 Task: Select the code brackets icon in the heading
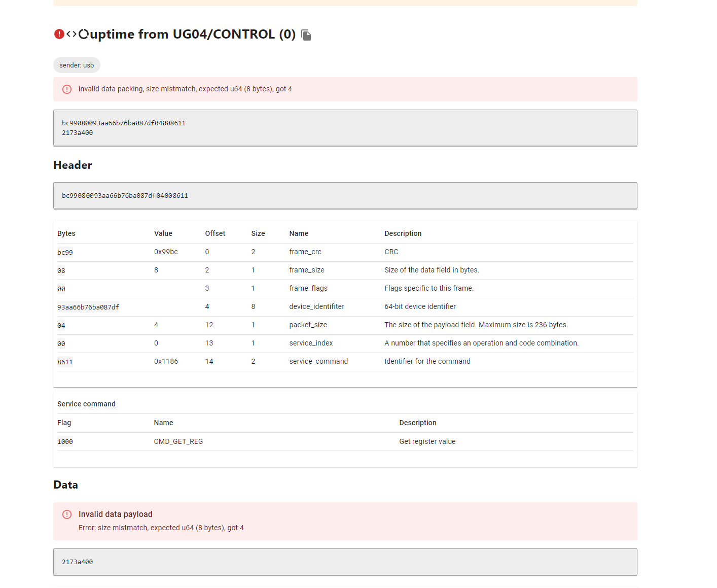[73, 33]
